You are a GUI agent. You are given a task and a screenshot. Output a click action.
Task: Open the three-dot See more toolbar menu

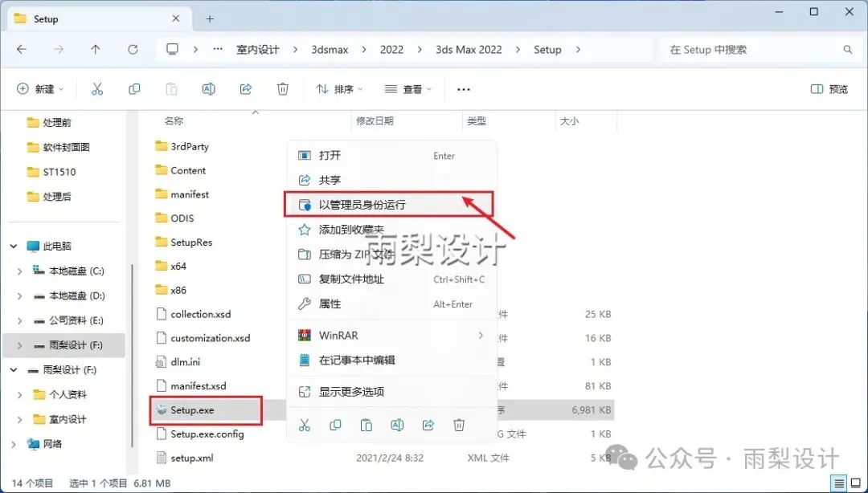464,90
